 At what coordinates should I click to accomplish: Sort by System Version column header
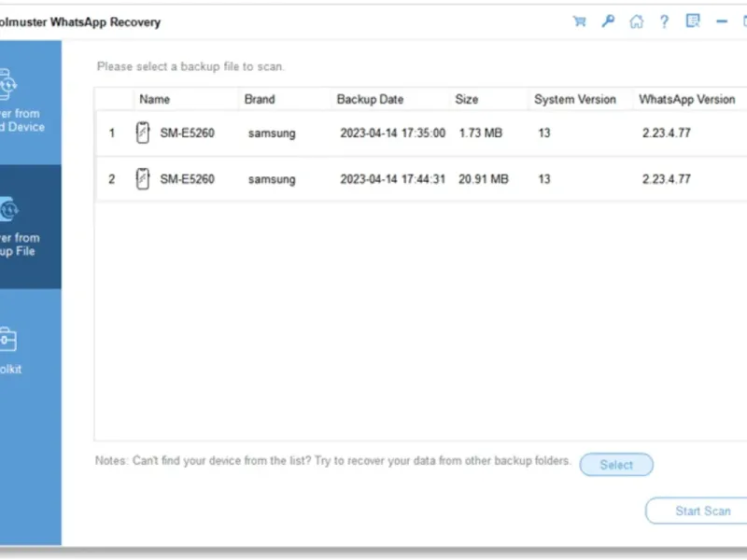(575, 99)
